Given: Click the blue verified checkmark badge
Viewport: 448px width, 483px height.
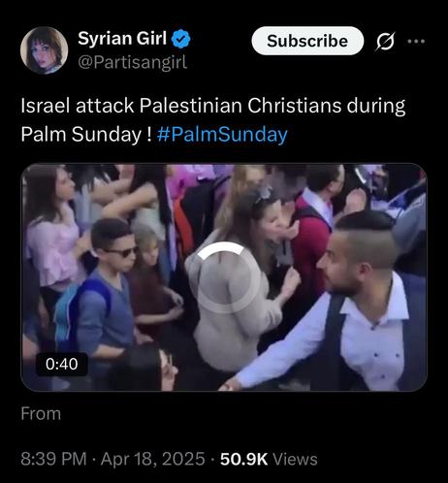Looking at the screenshot, I should coord(180,39).
